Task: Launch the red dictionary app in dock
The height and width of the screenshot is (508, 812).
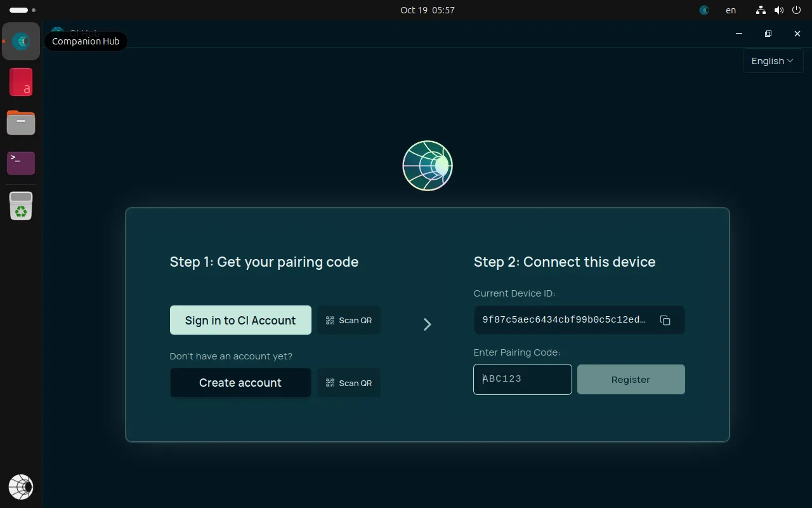Action: [x=21, y=83]
